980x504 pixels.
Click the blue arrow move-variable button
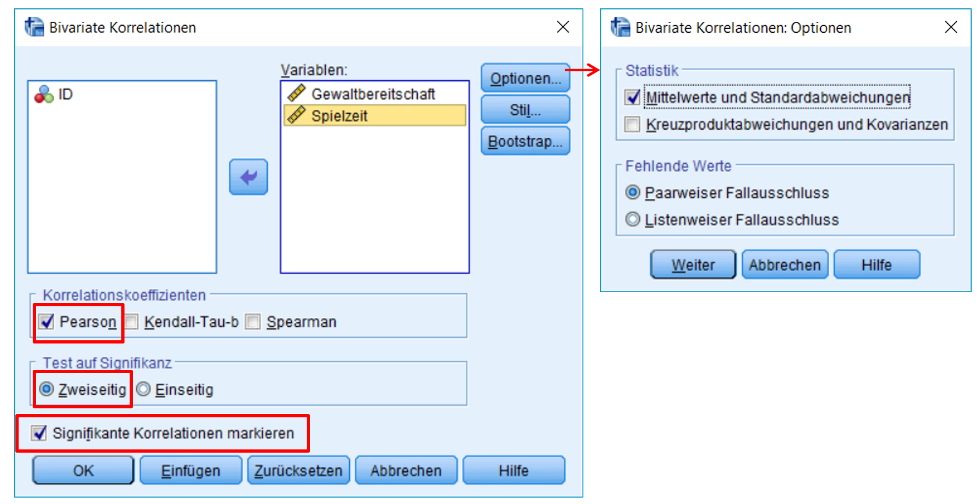(248, 177)
